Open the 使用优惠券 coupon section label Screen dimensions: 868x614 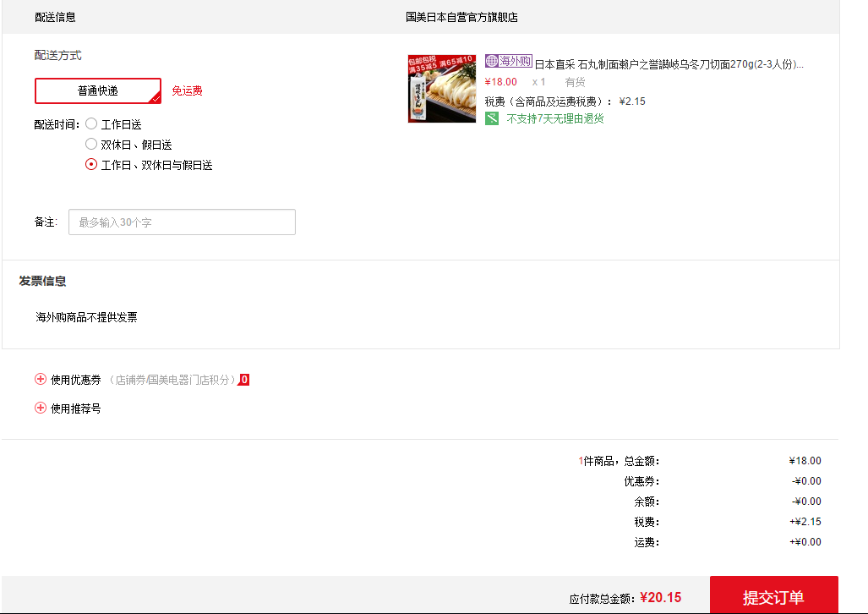(76, 380)
